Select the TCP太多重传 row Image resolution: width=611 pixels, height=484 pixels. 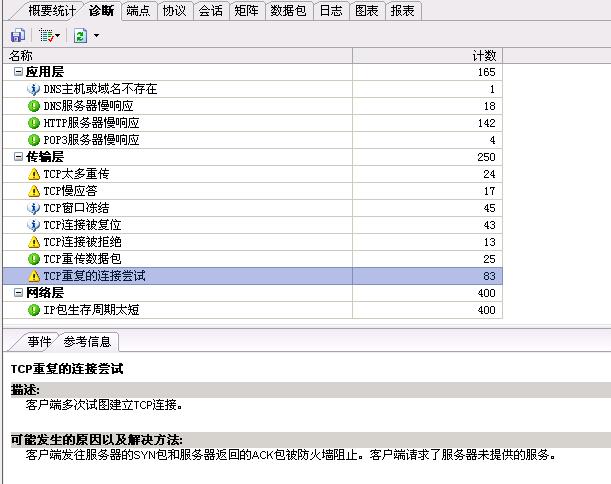tap(253, 174)
